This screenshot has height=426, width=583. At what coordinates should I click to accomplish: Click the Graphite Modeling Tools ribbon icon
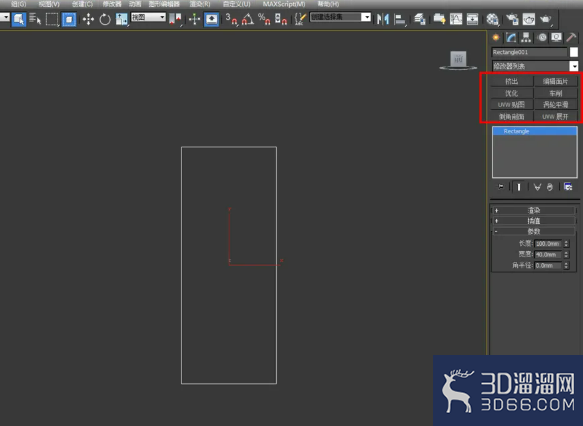[439, 19]
